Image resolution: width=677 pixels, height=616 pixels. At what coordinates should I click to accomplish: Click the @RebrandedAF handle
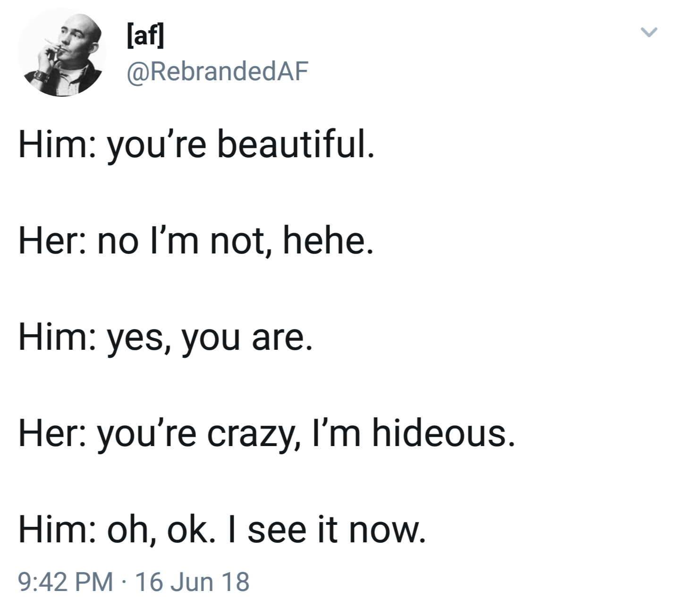point(217,71)
